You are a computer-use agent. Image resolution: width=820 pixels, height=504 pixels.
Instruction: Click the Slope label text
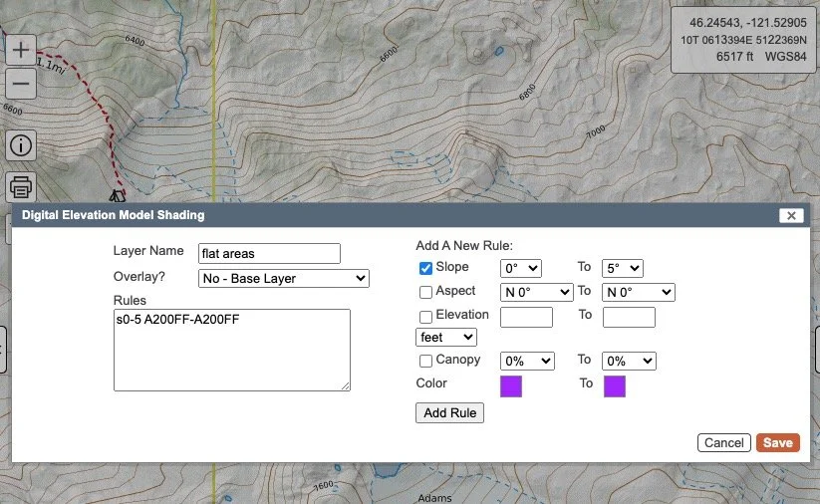point(452,267)
